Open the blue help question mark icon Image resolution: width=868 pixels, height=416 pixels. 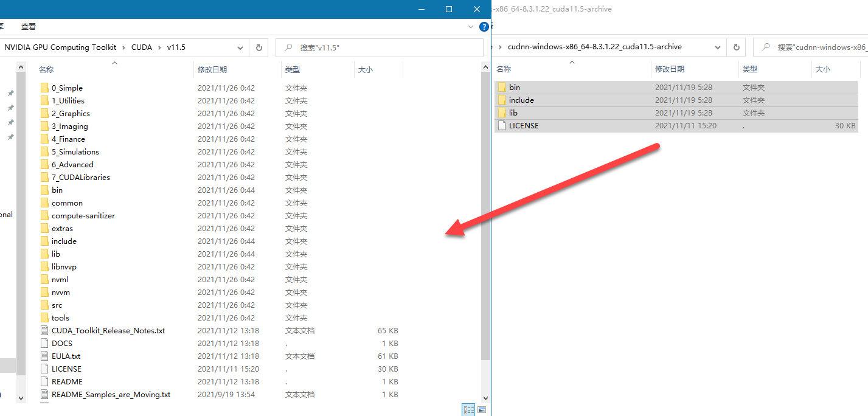pos(484,27)
